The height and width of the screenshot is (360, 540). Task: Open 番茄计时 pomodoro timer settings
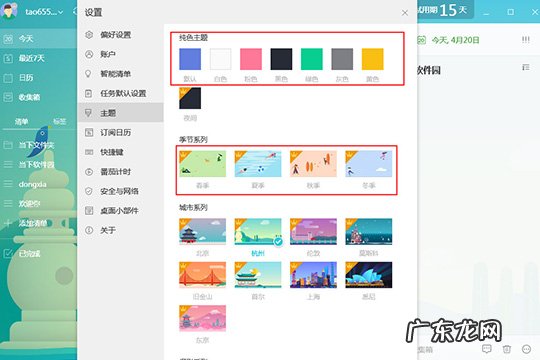(x=120, y=172)
